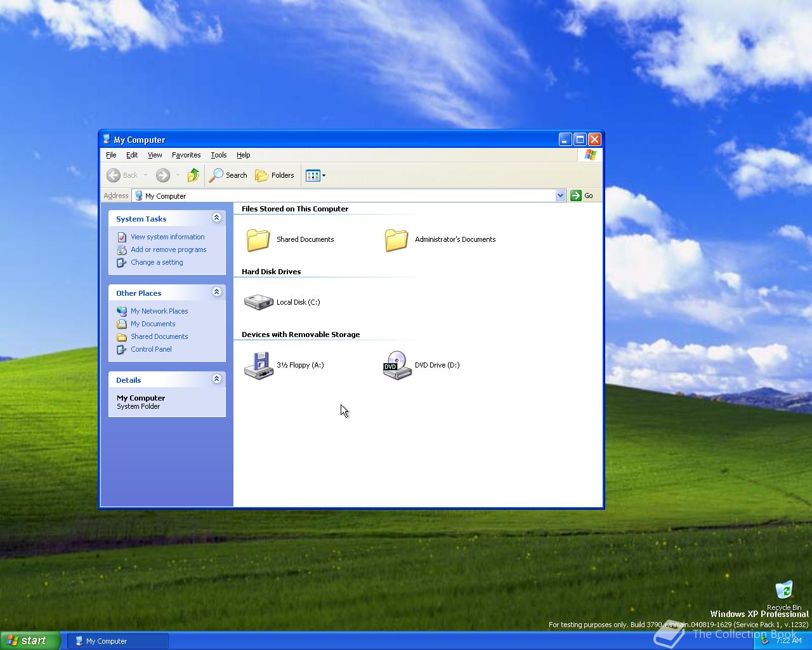Click the Change a setting icon
812x650 pixels.
pyautogui.click(x=122, y=262)
